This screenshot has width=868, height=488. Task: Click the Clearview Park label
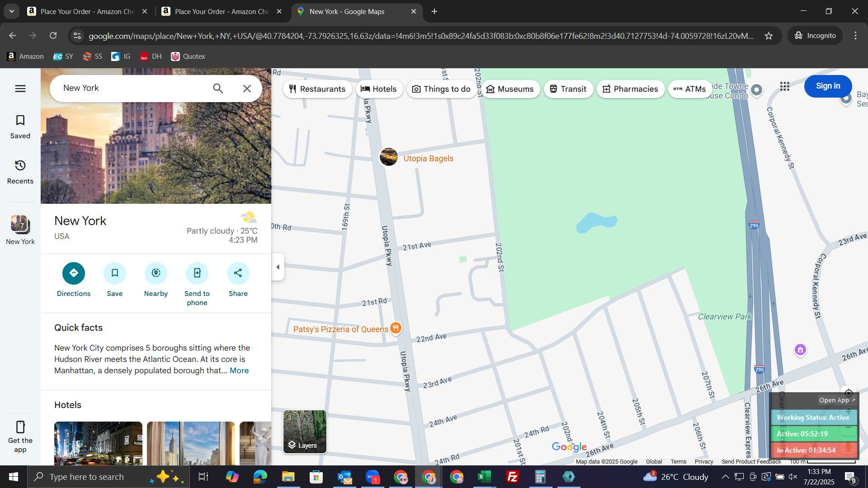pyautogui.click(x=724, y=317)
